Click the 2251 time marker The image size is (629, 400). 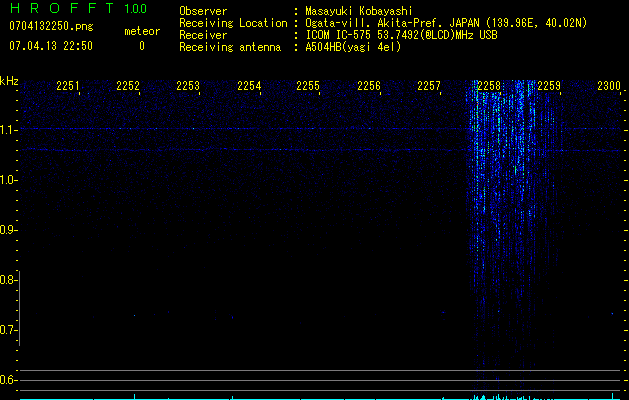click(68, 86)
